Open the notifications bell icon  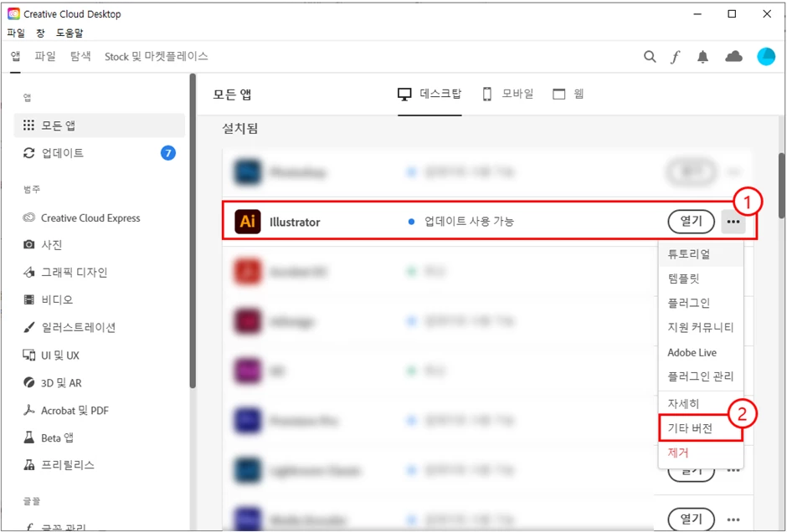tap(702, 57)
